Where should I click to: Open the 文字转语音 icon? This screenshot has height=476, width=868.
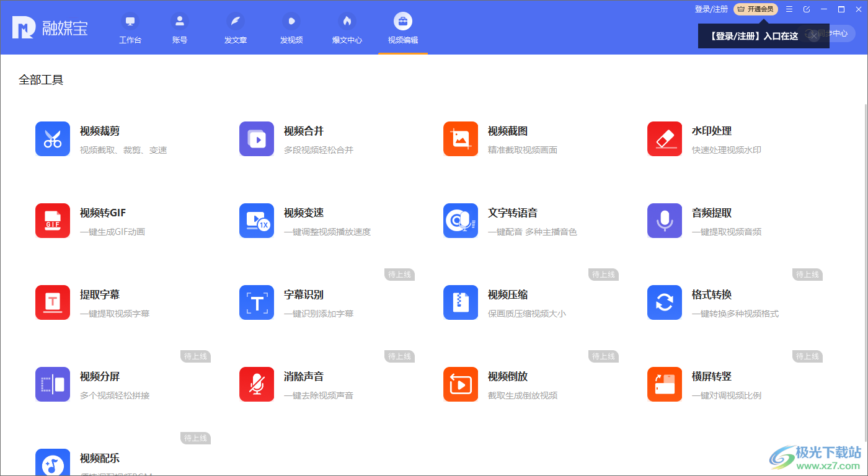coord(461,221)
